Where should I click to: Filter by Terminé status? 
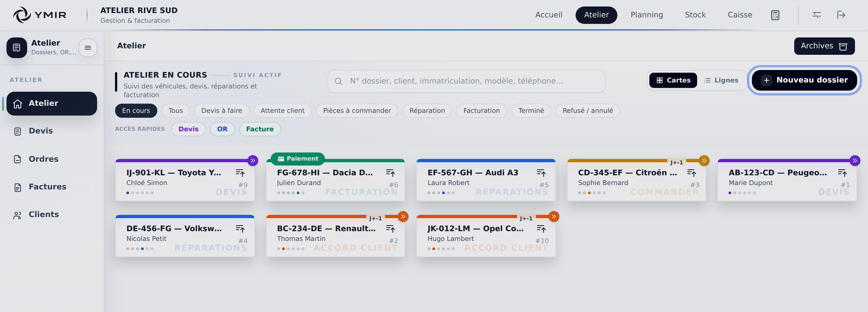(531, 110)
